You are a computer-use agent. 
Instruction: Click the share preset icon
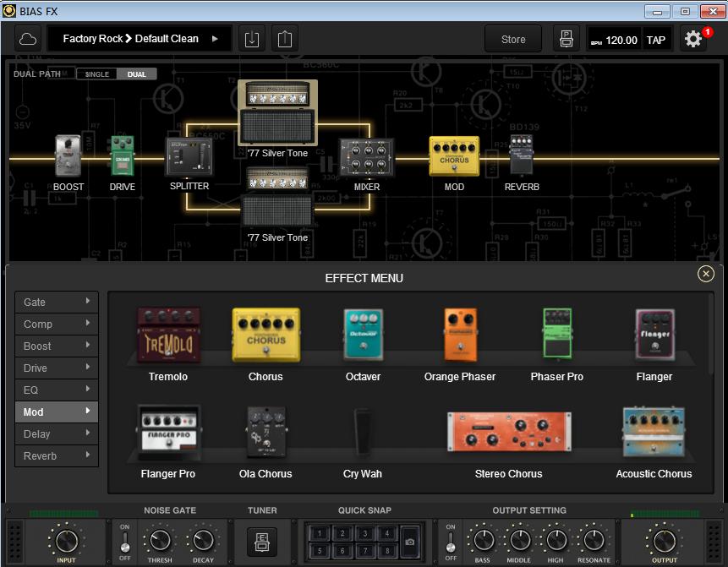click(284, 38)
